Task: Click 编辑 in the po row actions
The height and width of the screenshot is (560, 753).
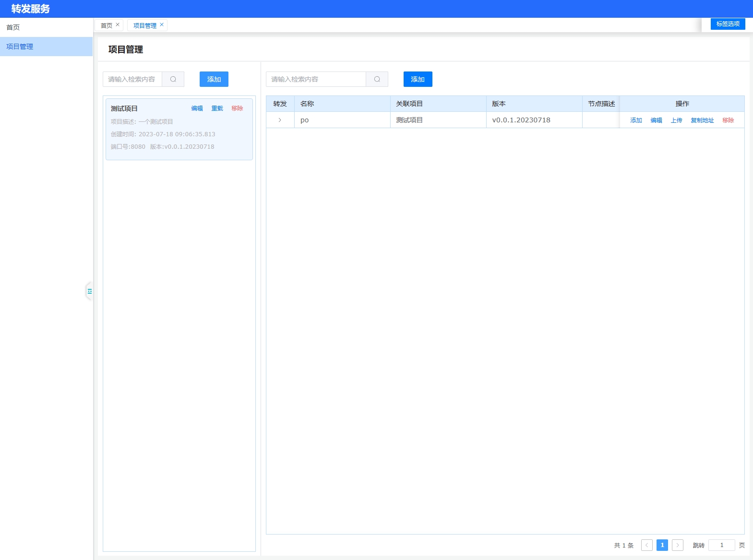Action: coord(657,120)
